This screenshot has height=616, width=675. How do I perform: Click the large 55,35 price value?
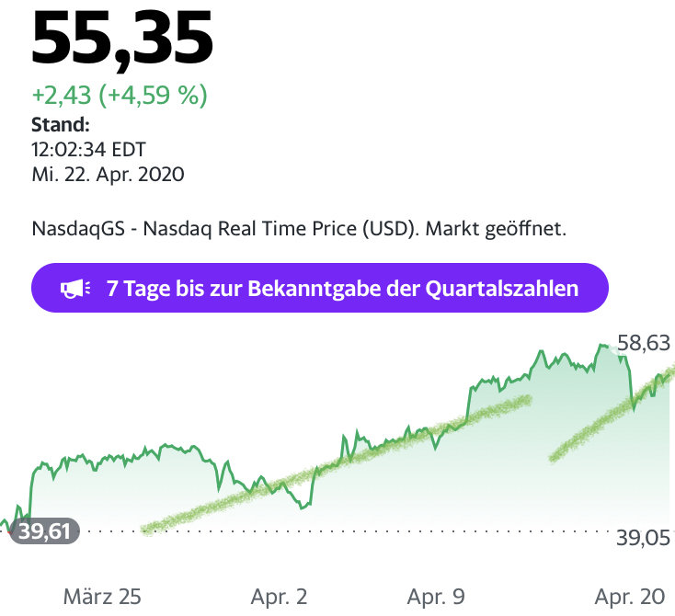[x=122, y=39]
